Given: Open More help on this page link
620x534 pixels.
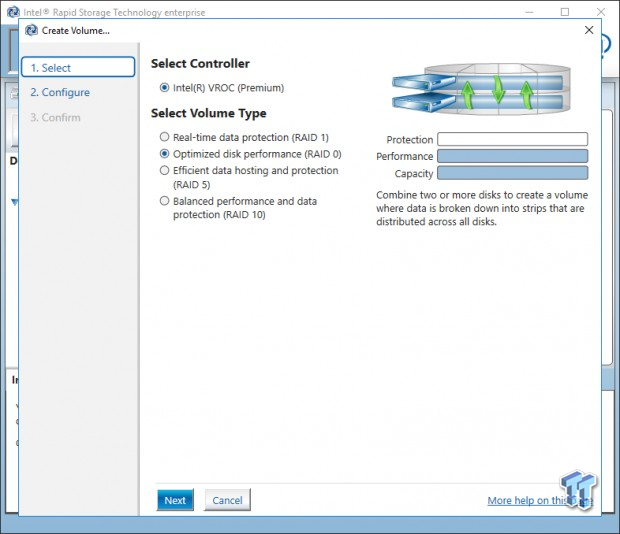Looking at the screenshot, I should [x=540, y=500].
